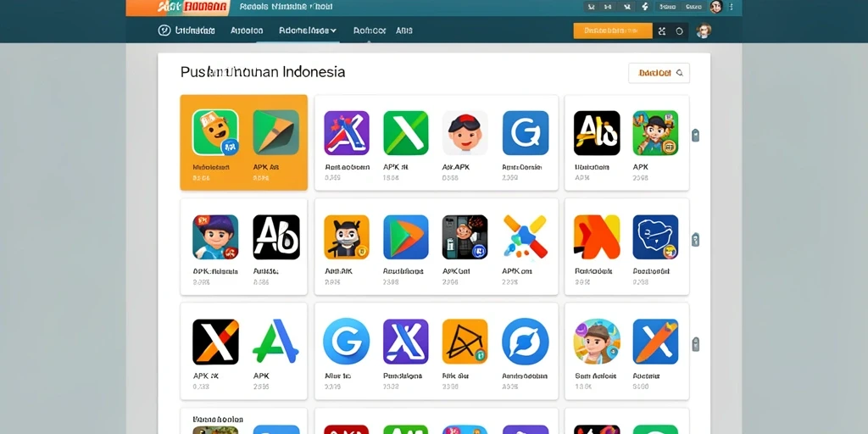Click the lightning bolt icon in top bar
The image size is (868, 434).
pos(644,7)
